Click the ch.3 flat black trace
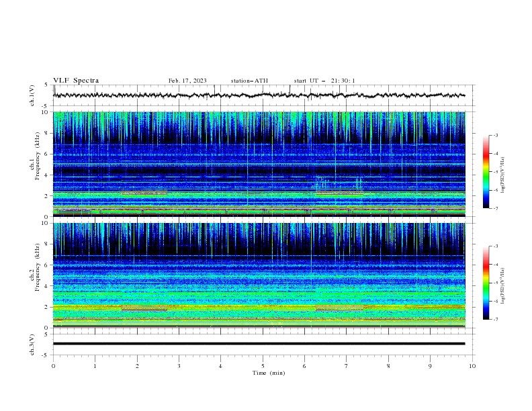532x411 pixels. click(259, 344)
